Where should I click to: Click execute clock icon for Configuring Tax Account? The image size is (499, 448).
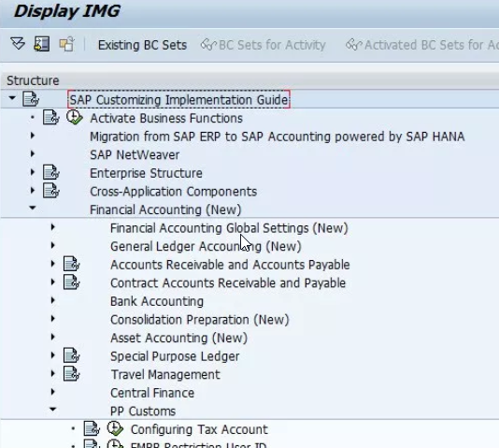[115, 428]
